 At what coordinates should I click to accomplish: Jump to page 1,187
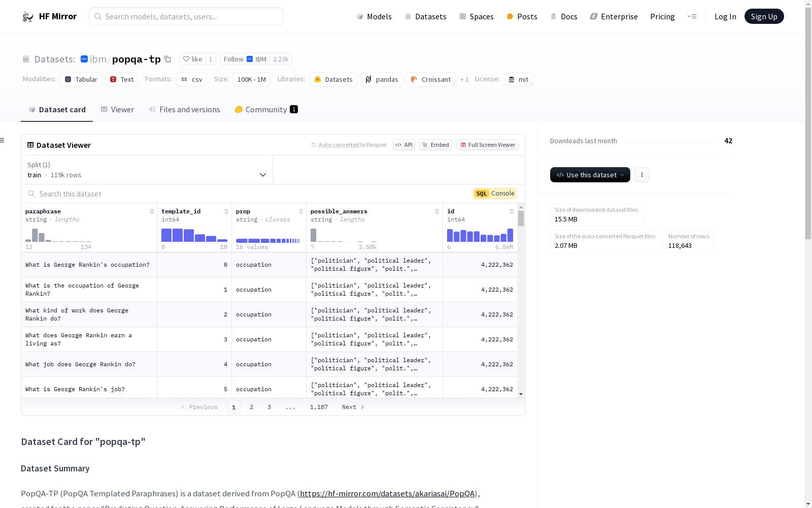[x=319, y=407]
